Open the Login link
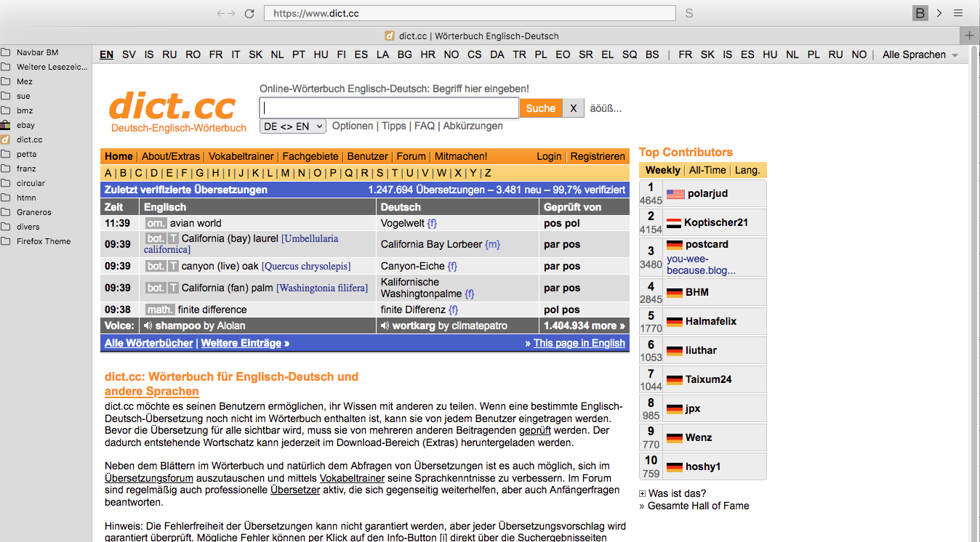 coord(549,156)
